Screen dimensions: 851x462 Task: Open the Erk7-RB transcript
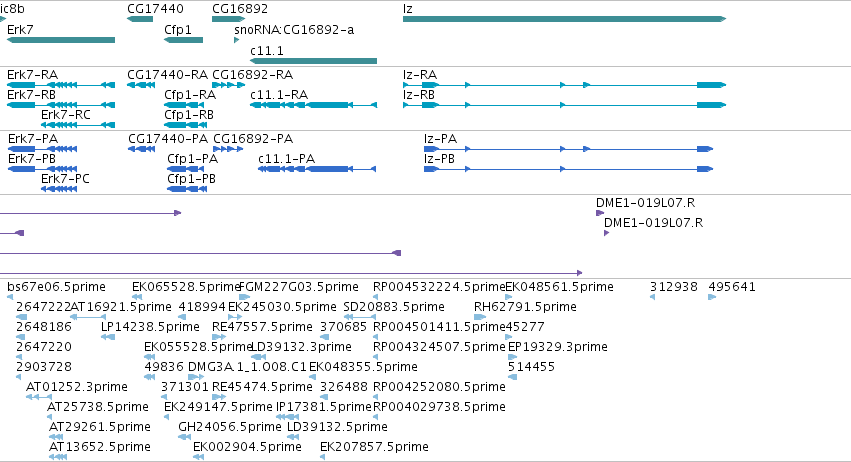(x=61, y=105)
